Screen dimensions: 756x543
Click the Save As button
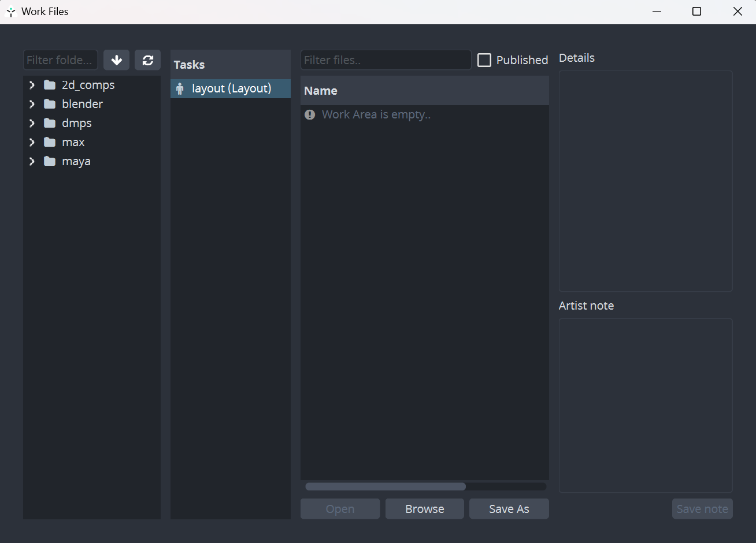tap(509, 509)
